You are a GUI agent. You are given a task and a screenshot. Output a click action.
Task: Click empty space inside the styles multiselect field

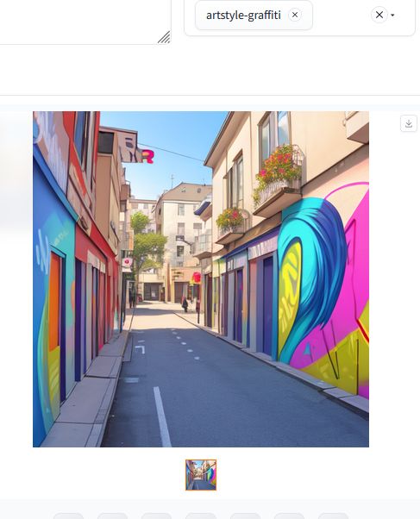point(342,15)
